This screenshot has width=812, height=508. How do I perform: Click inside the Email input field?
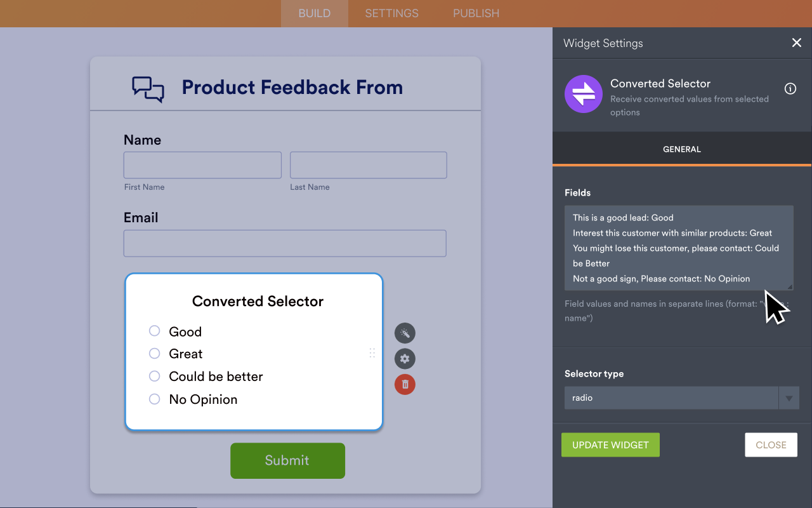point(284,243)
